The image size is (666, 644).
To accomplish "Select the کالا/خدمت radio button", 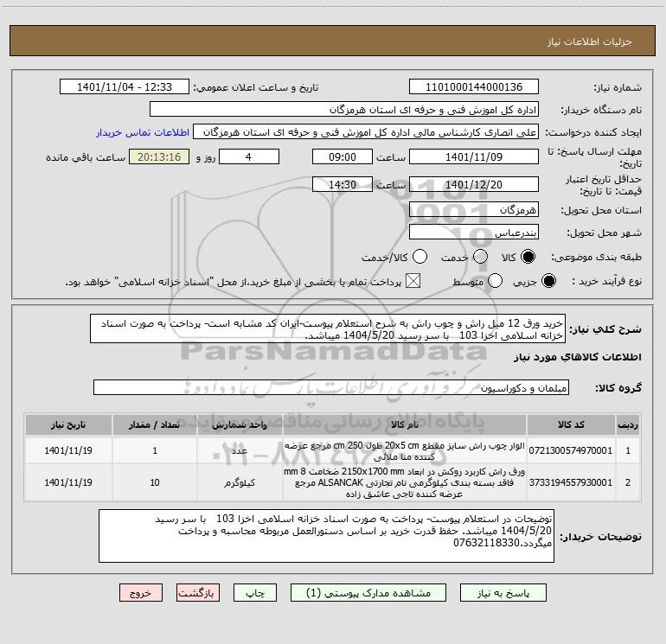I will click(x=419, y=257).
